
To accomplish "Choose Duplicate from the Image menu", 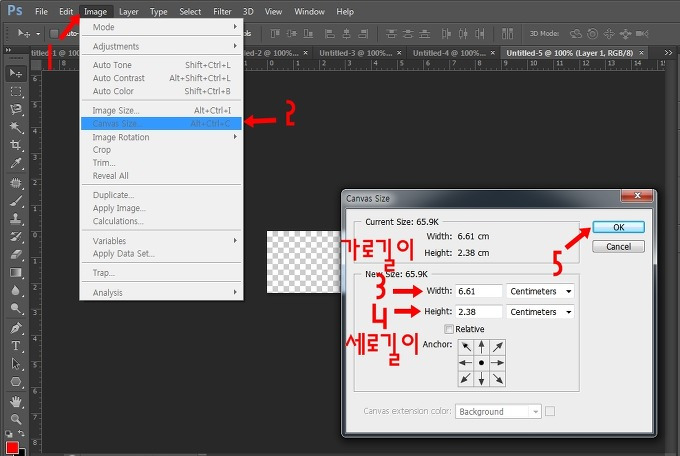I will point(161,195).
